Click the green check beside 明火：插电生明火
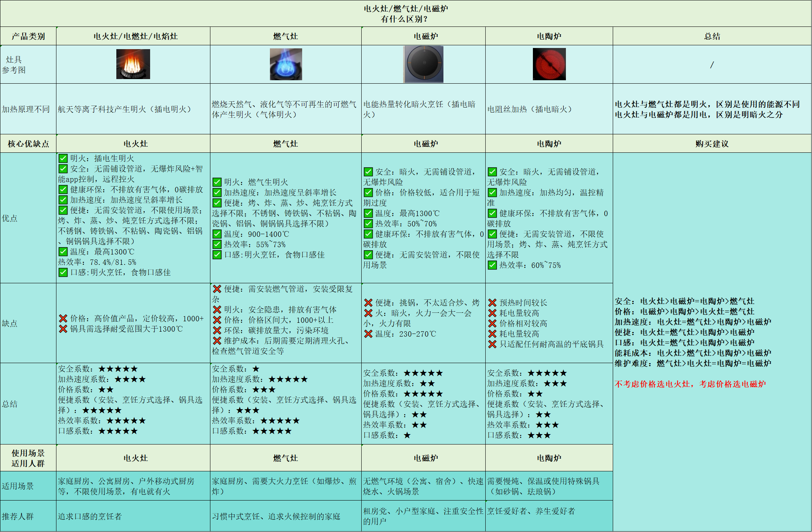 click(x=63, y=158)
